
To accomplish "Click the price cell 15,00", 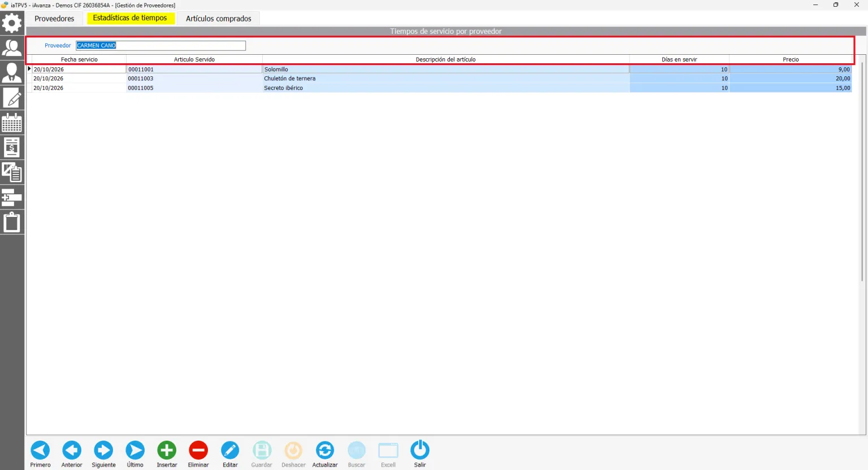I will 791,88.
